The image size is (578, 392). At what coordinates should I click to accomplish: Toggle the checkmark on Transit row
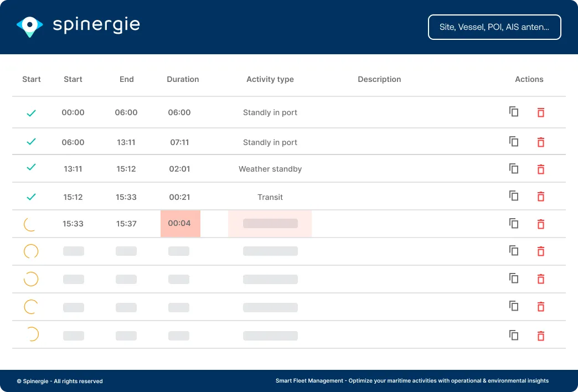point(32,197)
